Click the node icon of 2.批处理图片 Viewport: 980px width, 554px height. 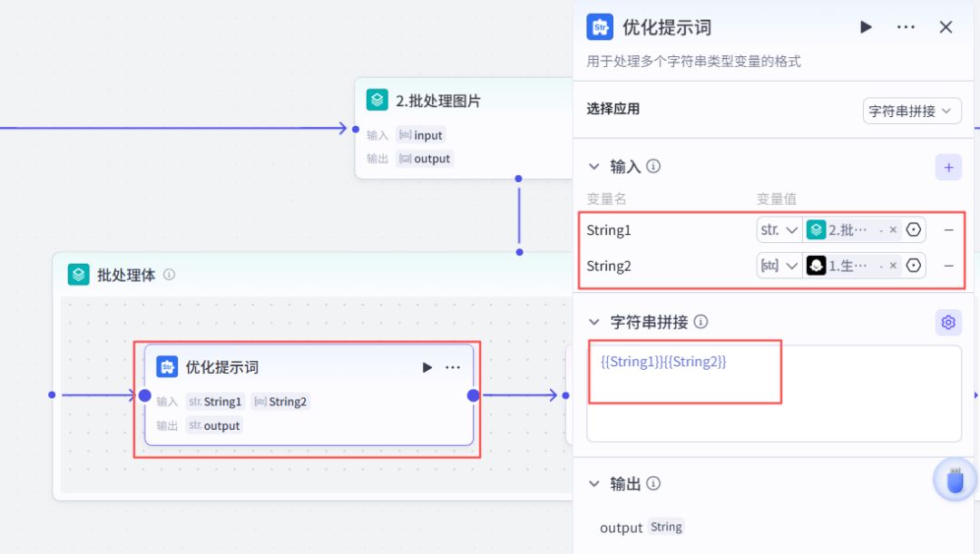pyautogui.click(x=377, y=100)
